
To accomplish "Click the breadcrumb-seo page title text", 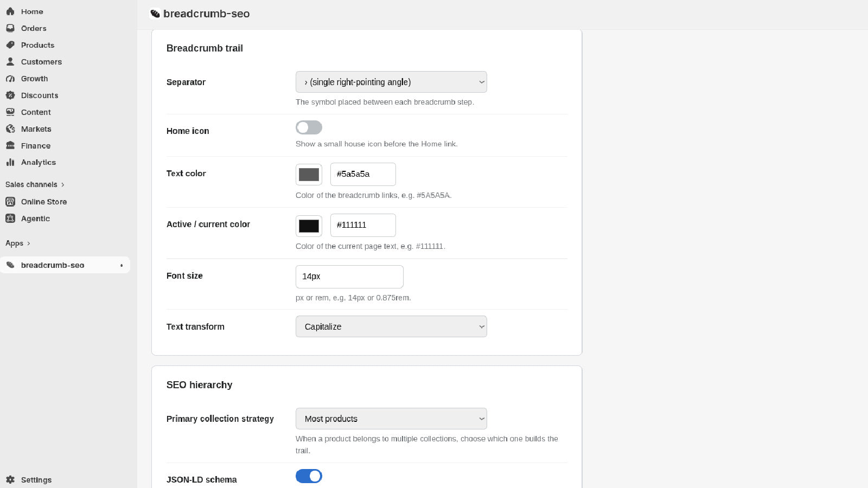I will click(207, 14).
